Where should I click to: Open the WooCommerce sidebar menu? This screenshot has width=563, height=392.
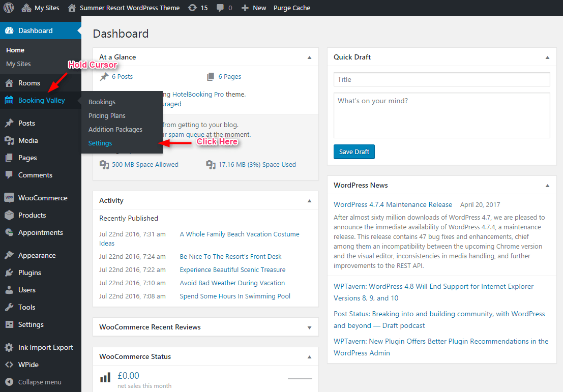pos(43,198)
